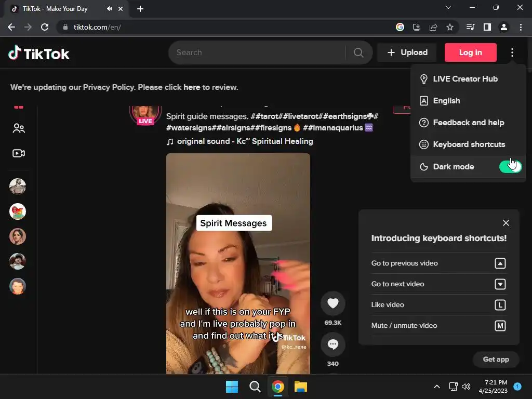Open Windows Start menu
The image size is (532, 399).
pyautogui.click(x=232, y=387)
